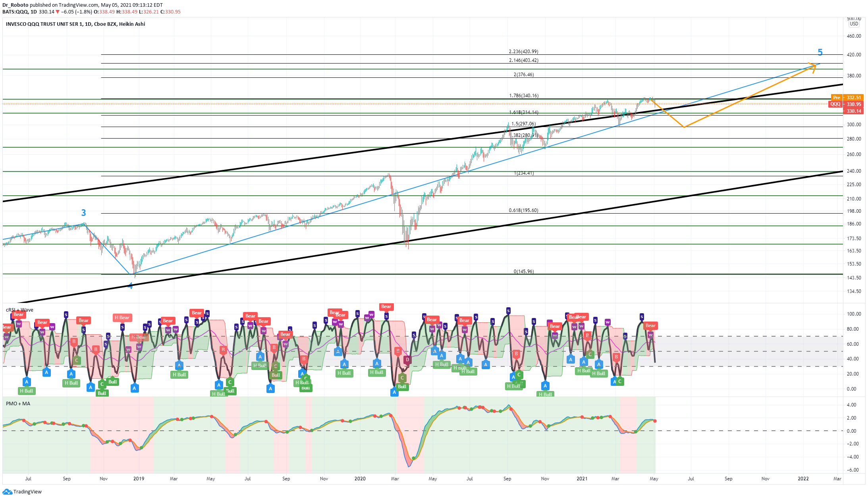Select the 2.236(420.99) Fibonacci level label
Viewport: 868px width, 499px height.
[x=523, y=52]
